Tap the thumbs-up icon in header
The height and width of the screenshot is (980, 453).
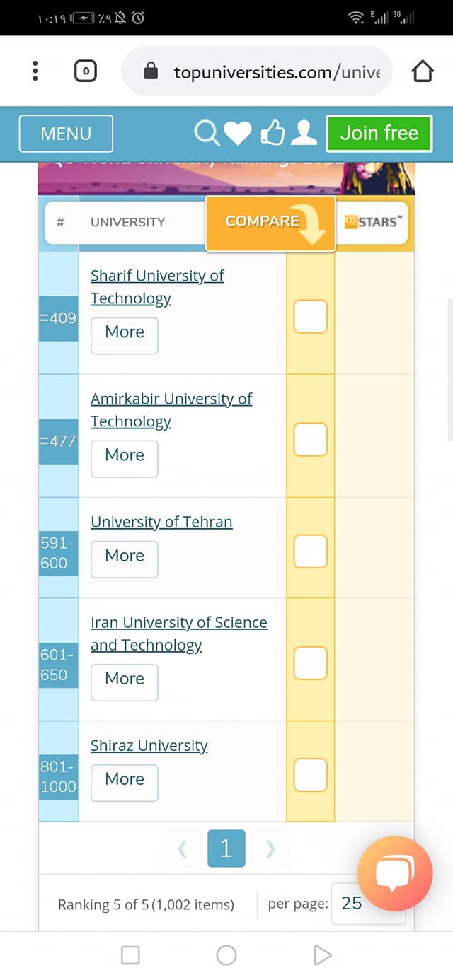(x=273, y=132)
